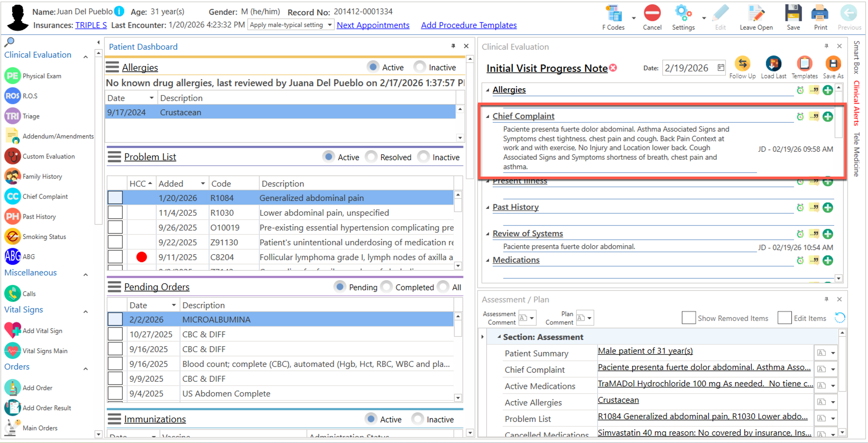This screenshot has height=443, width=868.
Task: Select Inactive radio in Allergies
Action: (x=419, y=67)
